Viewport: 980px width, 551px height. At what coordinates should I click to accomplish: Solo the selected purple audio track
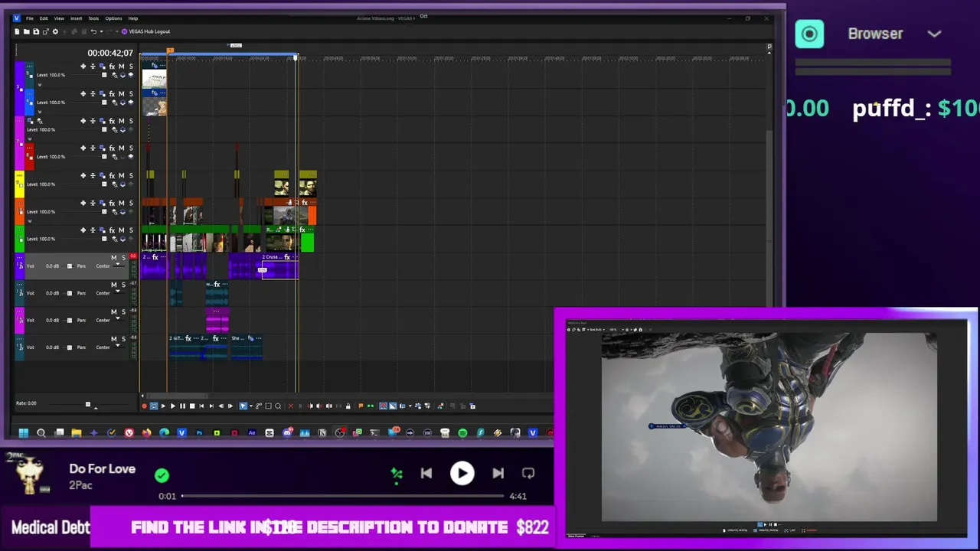coord(123,257)
